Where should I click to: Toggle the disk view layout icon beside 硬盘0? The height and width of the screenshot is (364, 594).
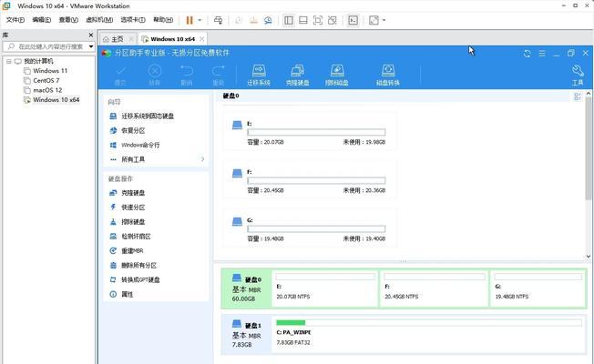tap(578, 96)
